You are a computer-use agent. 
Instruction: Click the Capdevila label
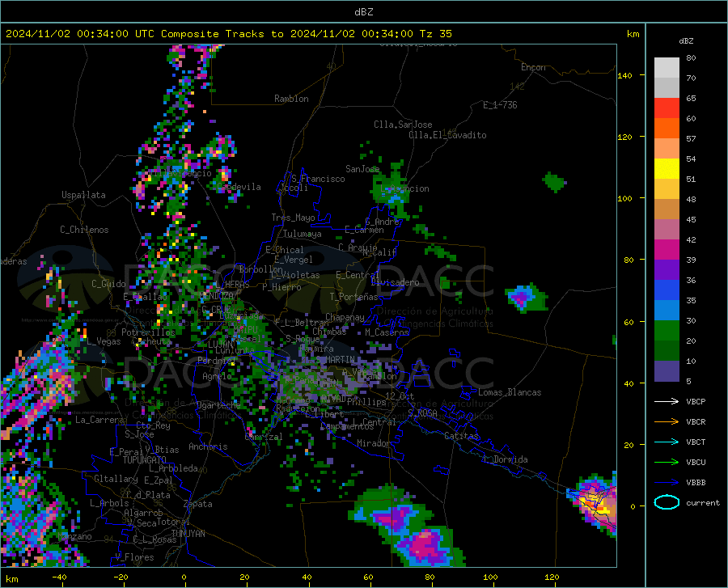(239, 187)
